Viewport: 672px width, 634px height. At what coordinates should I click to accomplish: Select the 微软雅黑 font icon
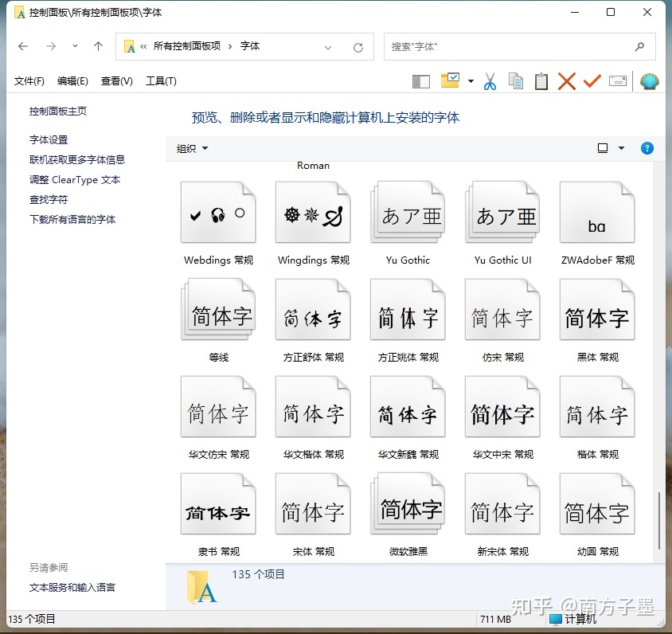click(x=407, y=503)
